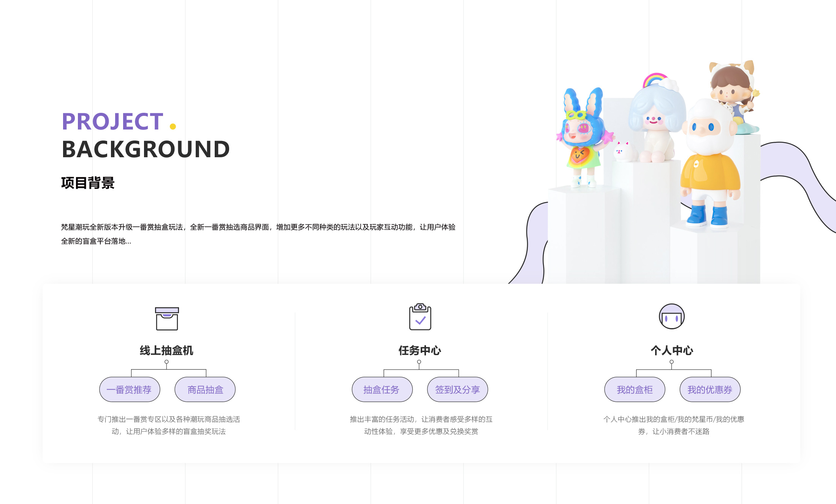Click the small white cat figurine
836x504 pixels.
click(x=623, y=152)
